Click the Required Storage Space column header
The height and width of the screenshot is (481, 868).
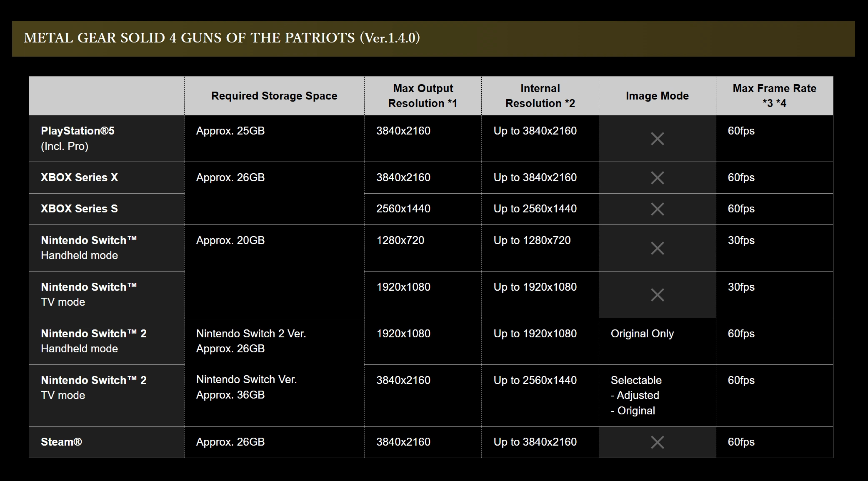coord(274,96)
